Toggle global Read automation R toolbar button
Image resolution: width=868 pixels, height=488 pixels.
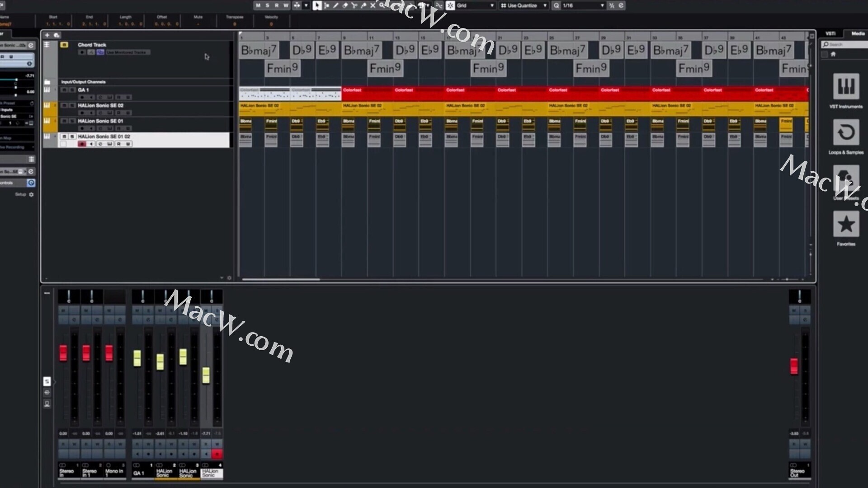click(x=277, y=5)
